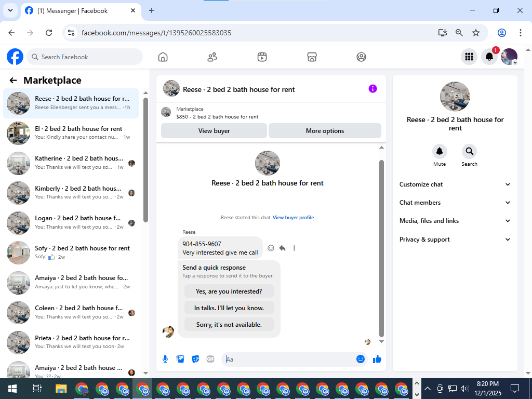The image size is (532, 399).
Task: Open site information icon in address bar
Action: click(x=71, y=33)
